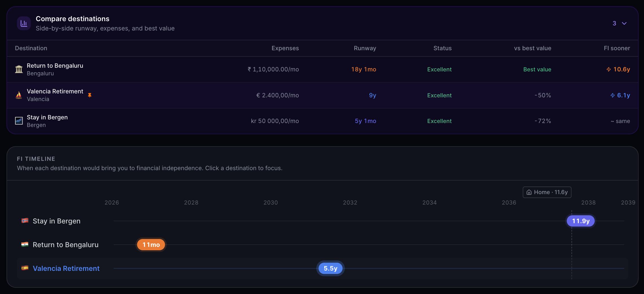Click the 2030 year label on timeline
This screenshot has height=294, width=644.
[271, 203]
